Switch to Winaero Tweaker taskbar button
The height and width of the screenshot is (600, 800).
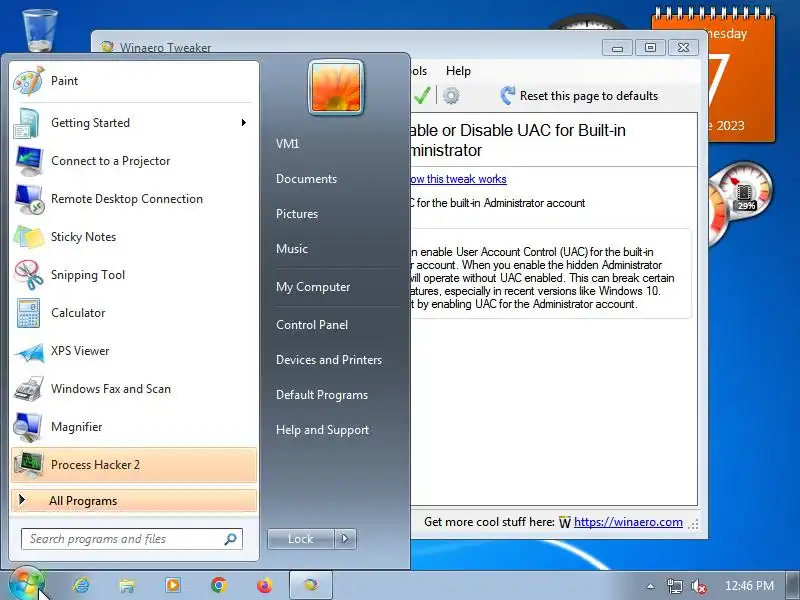pos(311,585)
